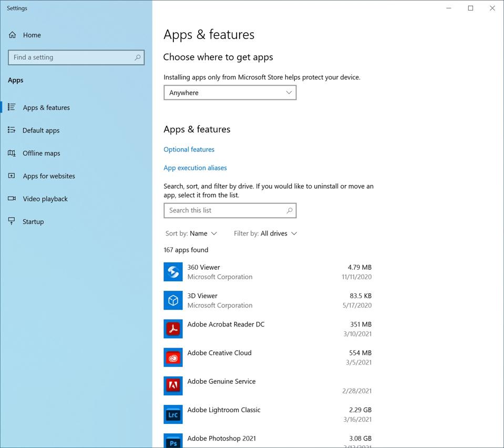This screenshot has width=504, height=448.
Task: Expand the Sort by Name dropdown
Action: (191, 233)
